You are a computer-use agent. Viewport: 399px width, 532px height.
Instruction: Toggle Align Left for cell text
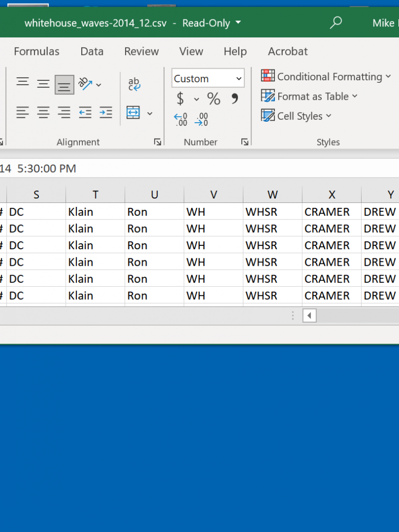pyautogui.click(x=22, y=113)
